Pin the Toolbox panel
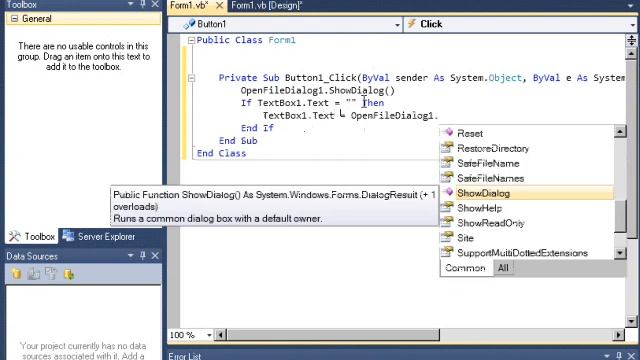The image size is (640, 360). (143, 4)
